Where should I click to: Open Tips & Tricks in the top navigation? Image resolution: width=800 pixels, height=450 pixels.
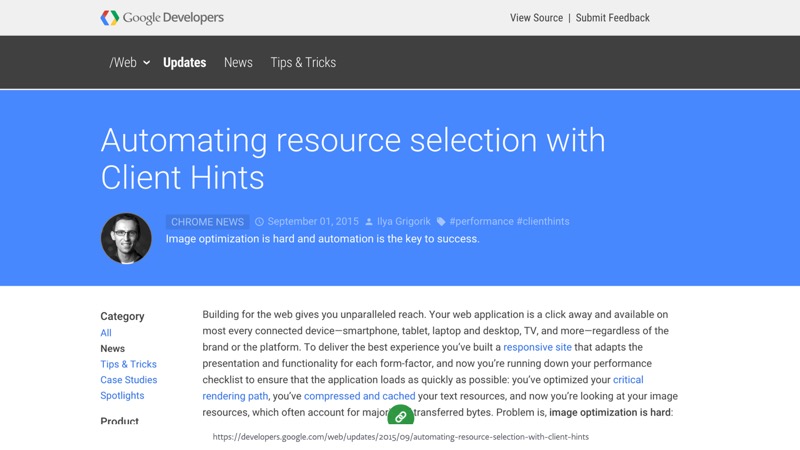303,62
